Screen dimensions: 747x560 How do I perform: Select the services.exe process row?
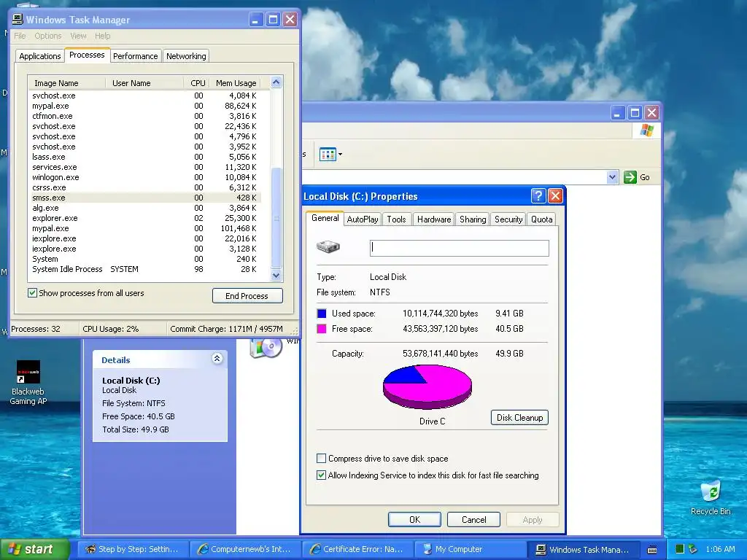point(145,167)
